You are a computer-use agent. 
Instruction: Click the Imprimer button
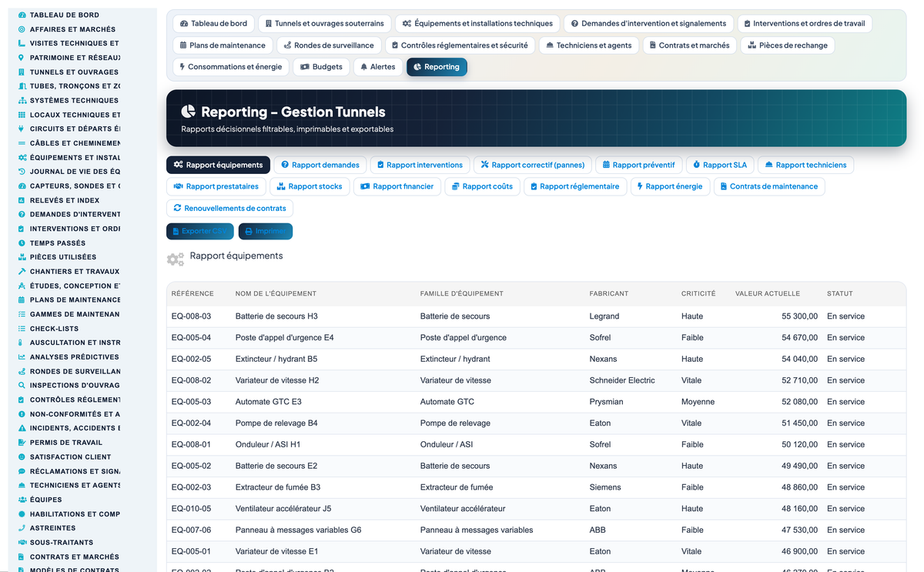pos(266,231)
